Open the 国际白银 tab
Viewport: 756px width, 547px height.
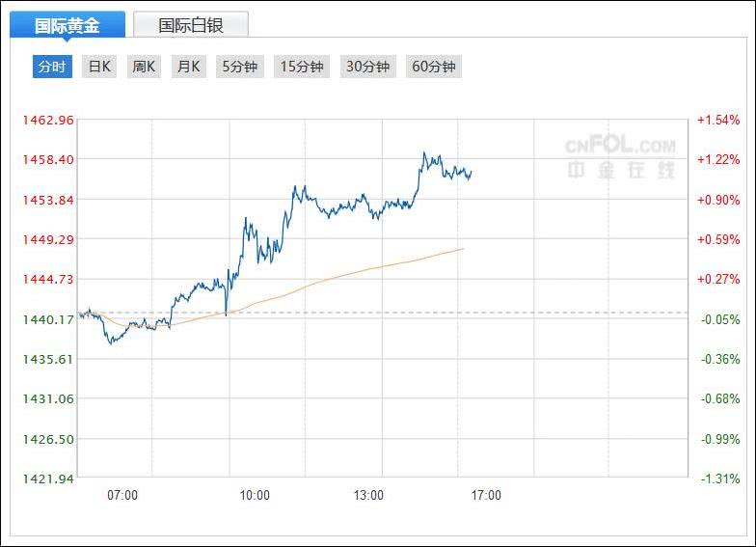coord(191,25)
